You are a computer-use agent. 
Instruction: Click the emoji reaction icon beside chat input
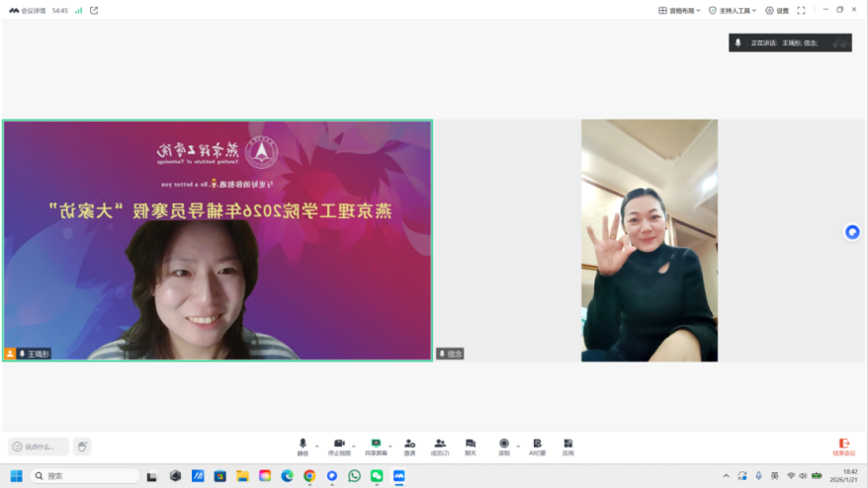coord(82,447)
